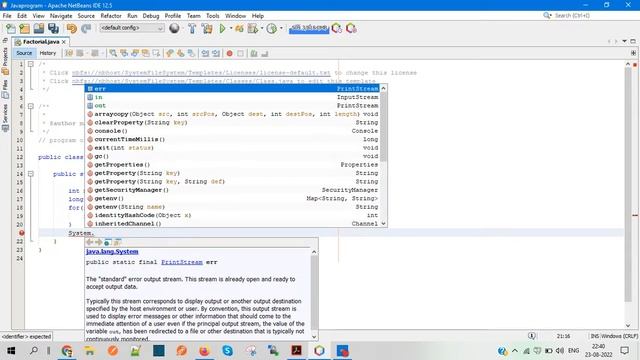Switch to the Source editor view
The width and height of the screenshot is (640, 360).
[24, 53]
